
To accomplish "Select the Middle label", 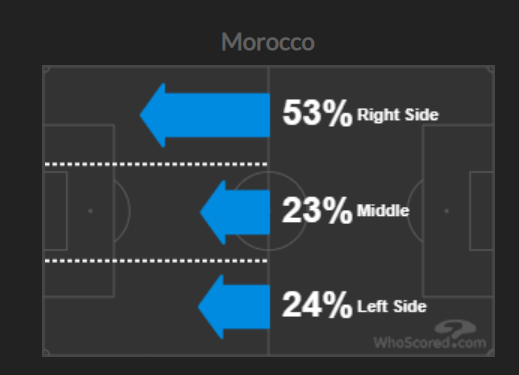I will [383, 211].
